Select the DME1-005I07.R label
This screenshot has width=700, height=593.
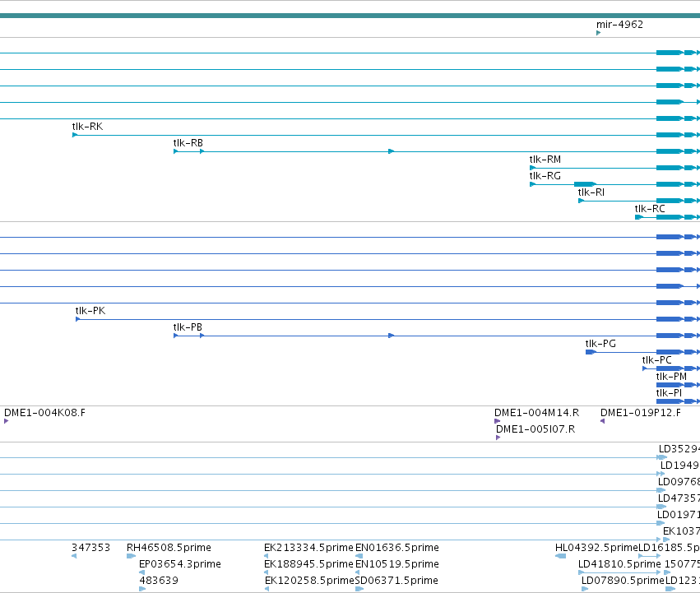535,429
